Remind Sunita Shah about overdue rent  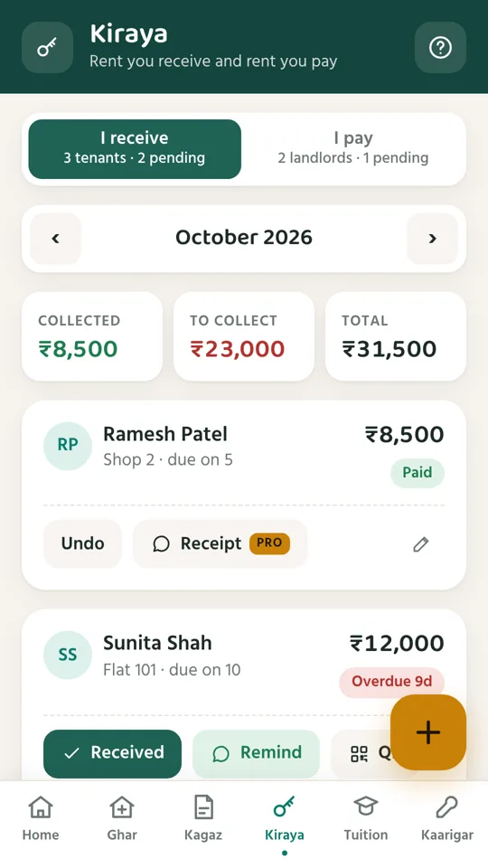pos(256,753)
